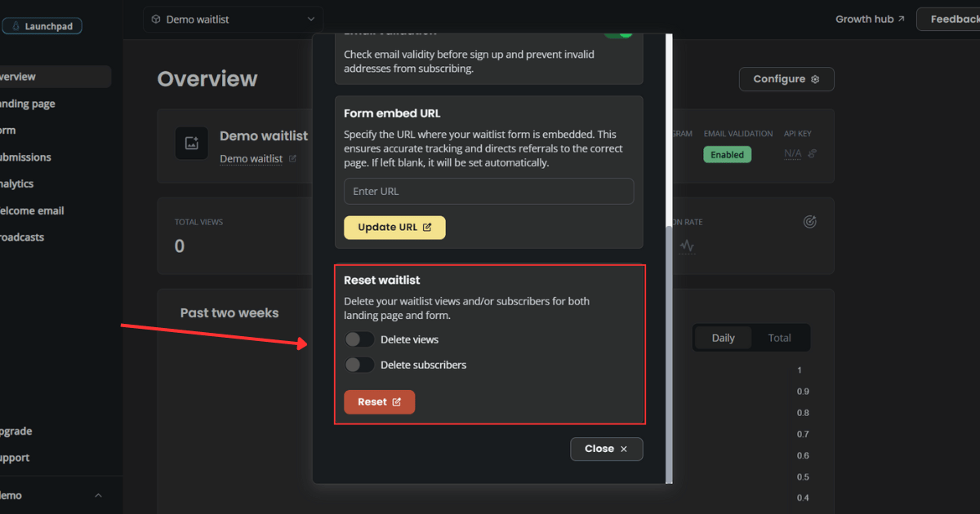Click the Reset waitlist heading

pyautogui.click(x=382, y=280)
